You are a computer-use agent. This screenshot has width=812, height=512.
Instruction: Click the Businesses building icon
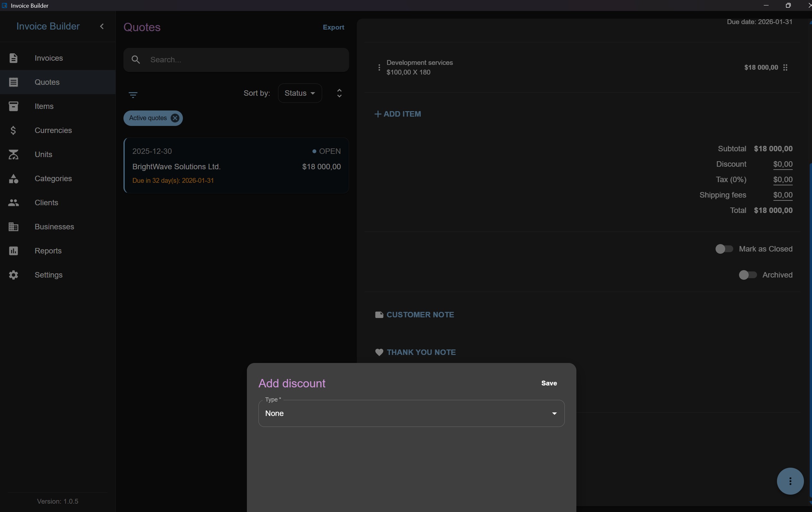click(x=13, y=227)
